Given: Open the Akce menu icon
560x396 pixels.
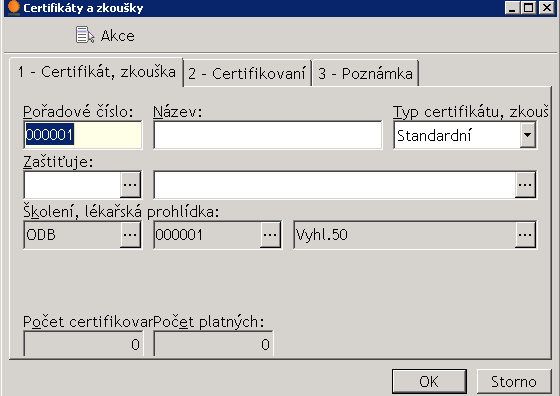Looking at the screenshot, I should [x=85, y=35].
